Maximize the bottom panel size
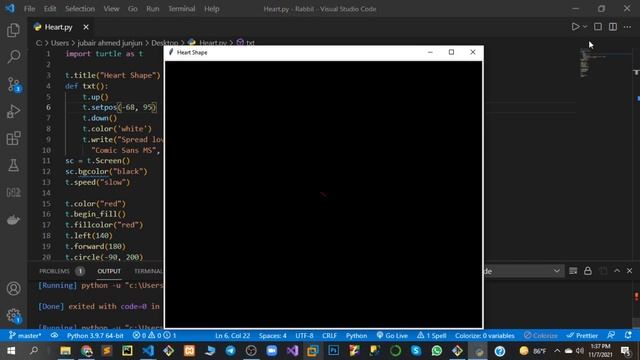Screen dimensions: 640x360 (617, 271)
